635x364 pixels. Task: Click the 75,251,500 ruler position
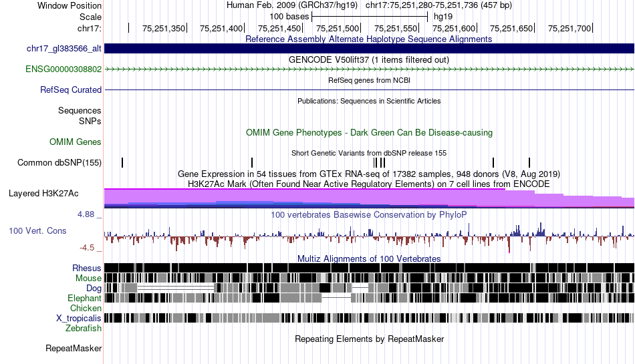(x=338, y=28)
